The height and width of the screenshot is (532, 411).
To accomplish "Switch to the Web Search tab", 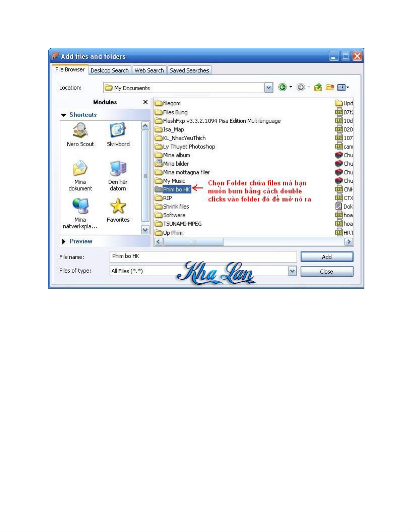I will [149, 70].
